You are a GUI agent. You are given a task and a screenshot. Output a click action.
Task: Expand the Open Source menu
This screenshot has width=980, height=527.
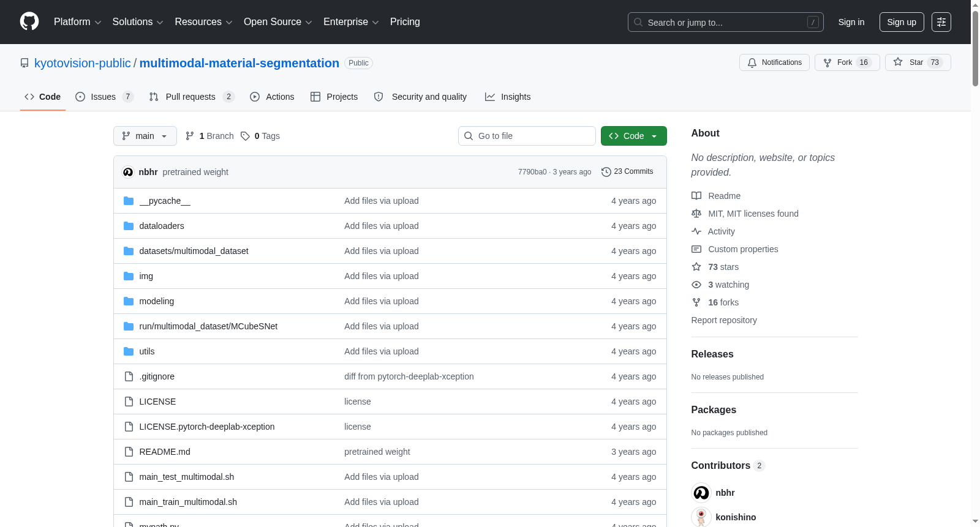pyautogui.click(x=278, y=22)
